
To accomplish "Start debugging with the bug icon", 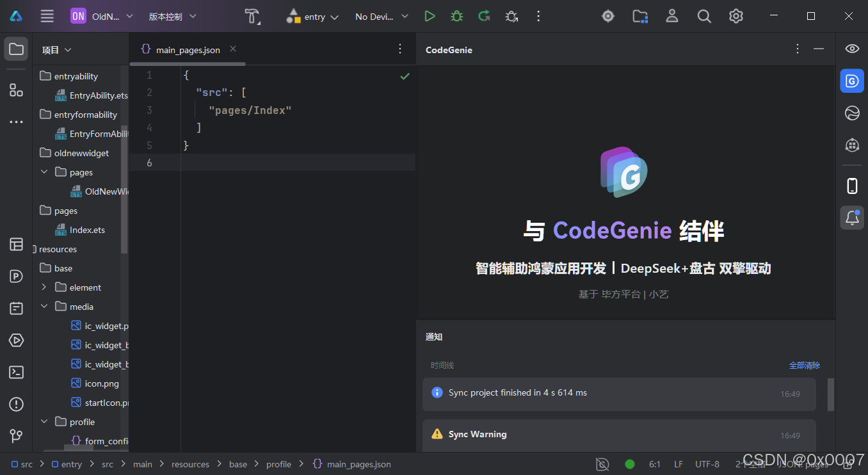I will click(x=456, y=17).
